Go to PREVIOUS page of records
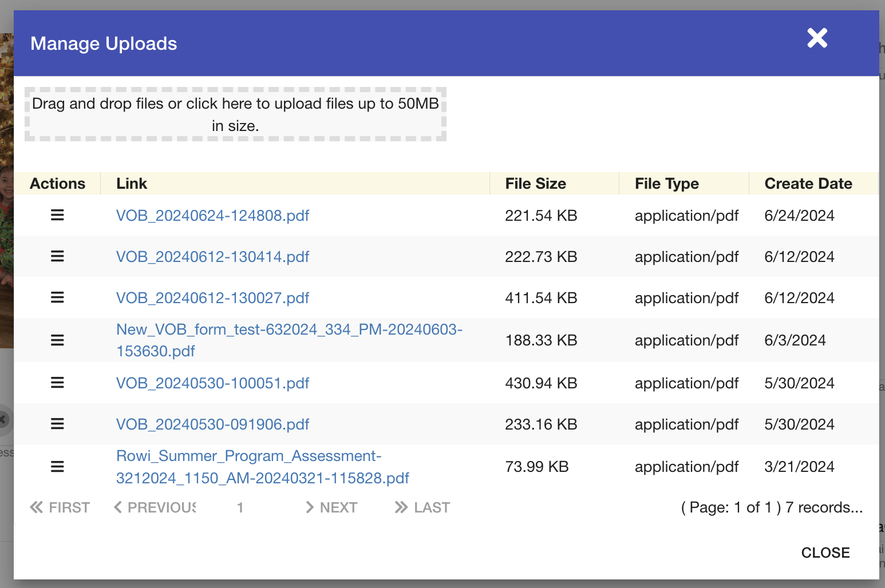The height and width of the screenshot is (588, 885). point(155,507)
